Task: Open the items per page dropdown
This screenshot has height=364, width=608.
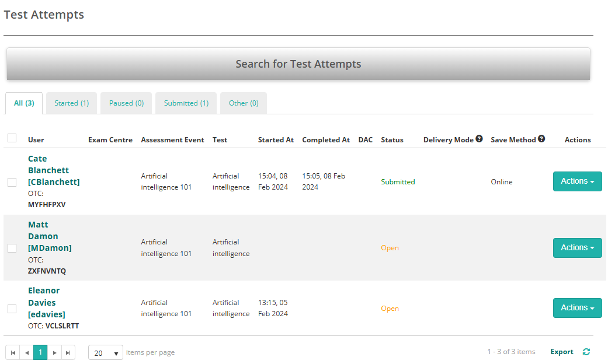Action: (x=106, y=353)
